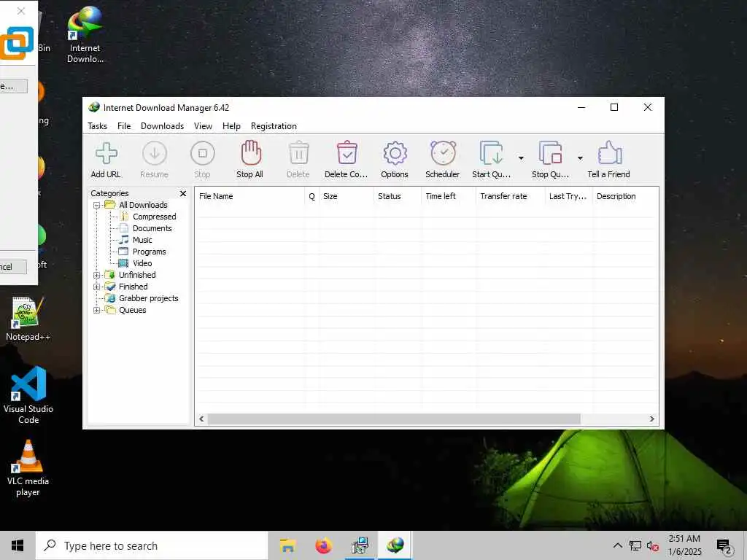
Task: Sort by Status column header
Action: 398,196
